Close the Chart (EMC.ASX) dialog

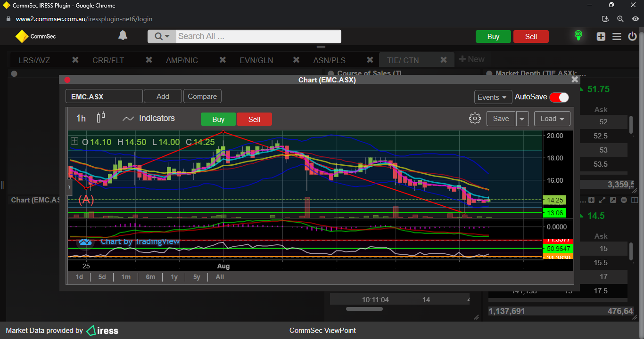(574, 80)
